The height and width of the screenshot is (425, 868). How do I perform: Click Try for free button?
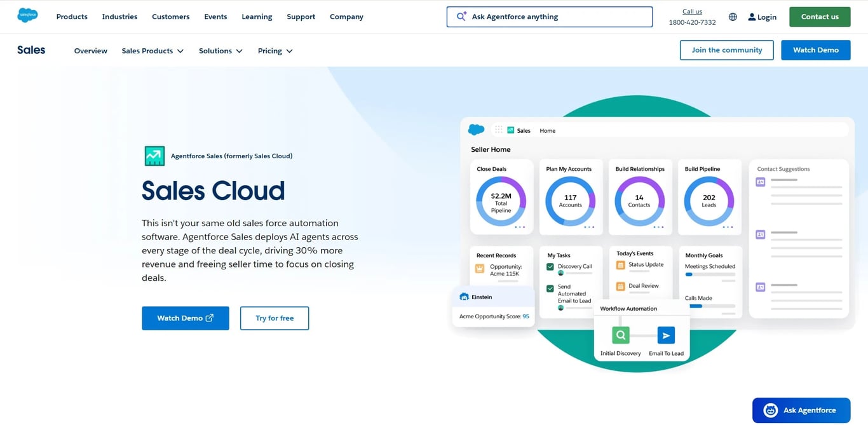[275, 318]
